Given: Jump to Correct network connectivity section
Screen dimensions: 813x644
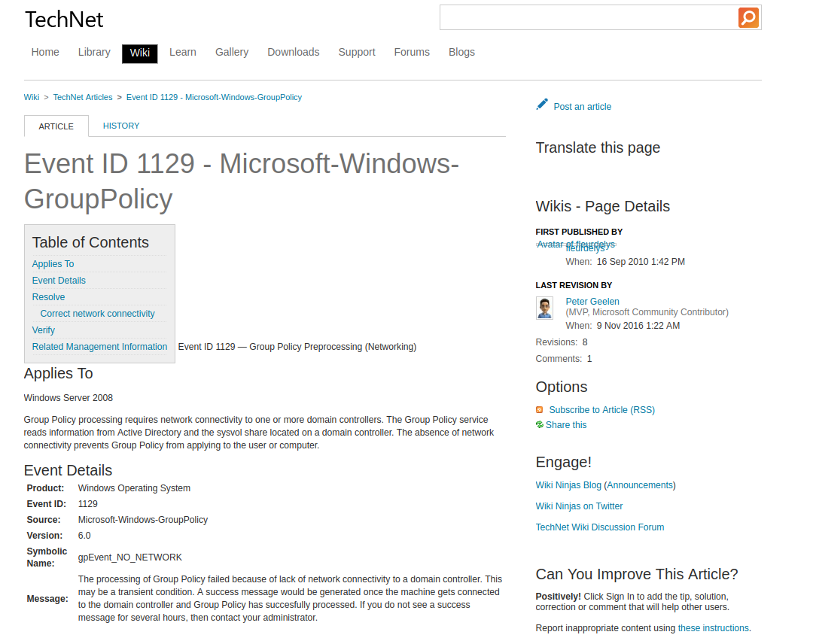Looking at the screenshot, I should [x=97, y=314].
